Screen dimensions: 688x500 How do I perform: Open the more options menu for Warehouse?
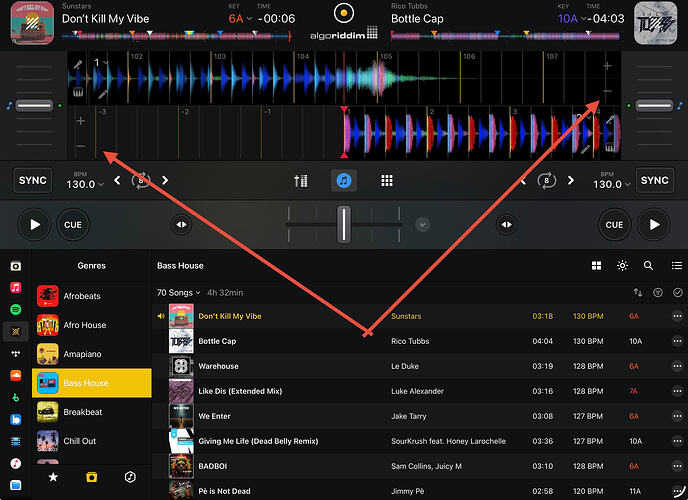[x=677, y=366]
